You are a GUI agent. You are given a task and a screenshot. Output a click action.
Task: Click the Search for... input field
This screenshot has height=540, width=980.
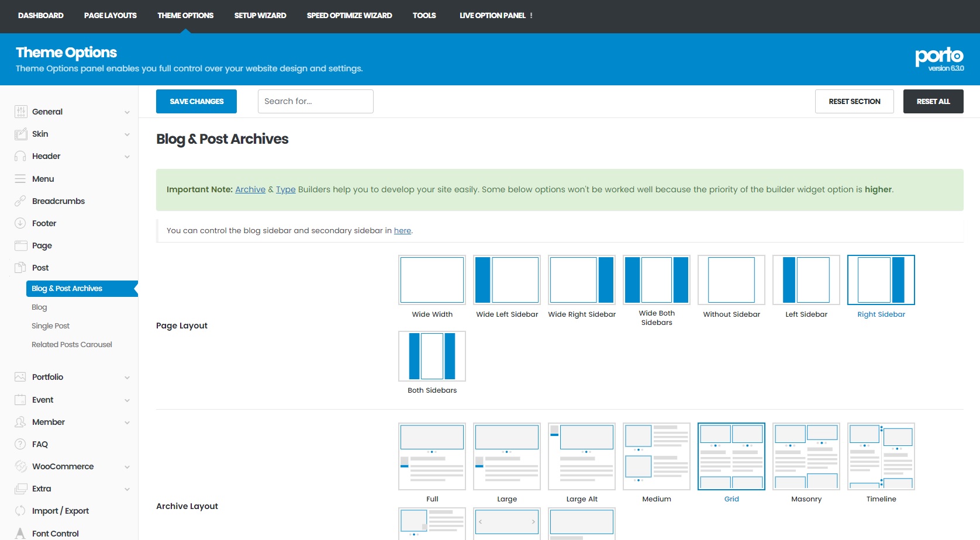click(316, 102)
